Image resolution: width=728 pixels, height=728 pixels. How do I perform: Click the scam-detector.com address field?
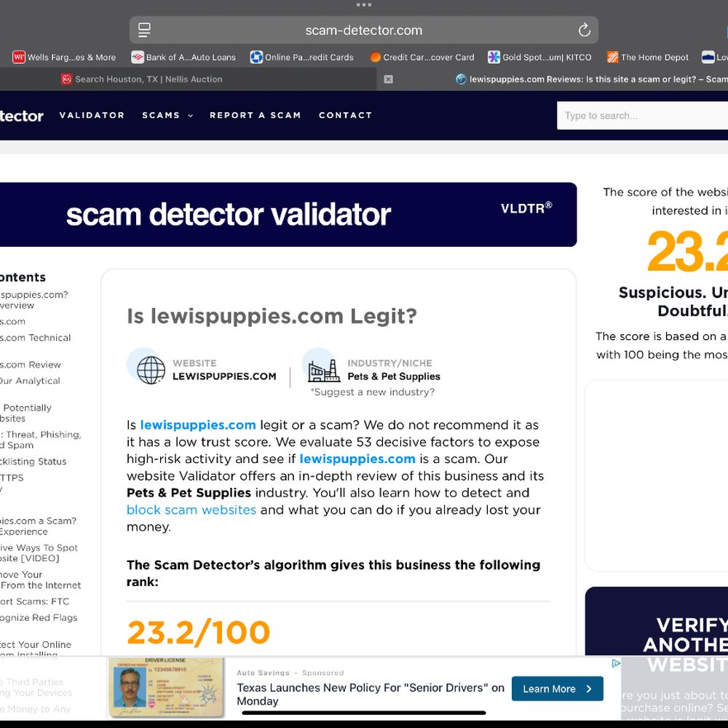point(363,30)
